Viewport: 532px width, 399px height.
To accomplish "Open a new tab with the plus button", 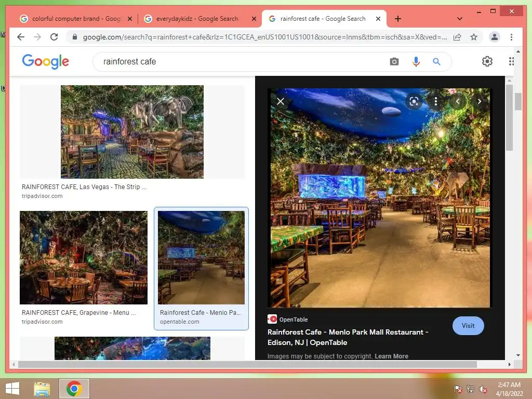I will 398,19.
